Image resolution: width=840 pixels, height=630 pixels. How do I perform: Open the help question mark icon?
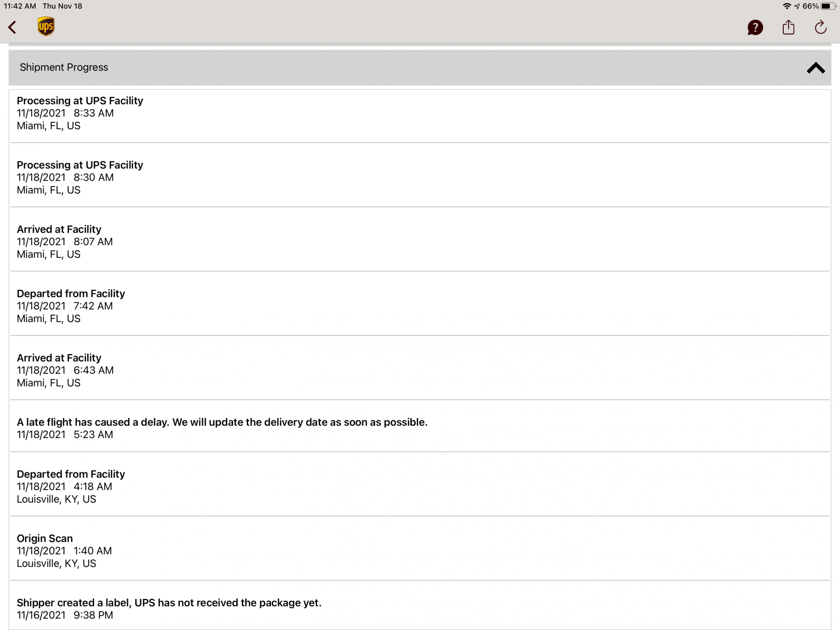pos(755,28)
